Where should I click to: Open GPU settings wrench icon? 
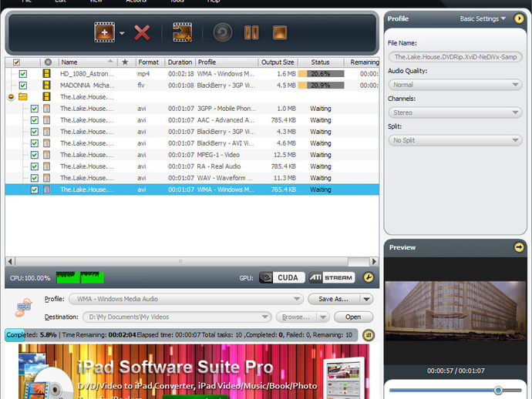click(369, 277)
